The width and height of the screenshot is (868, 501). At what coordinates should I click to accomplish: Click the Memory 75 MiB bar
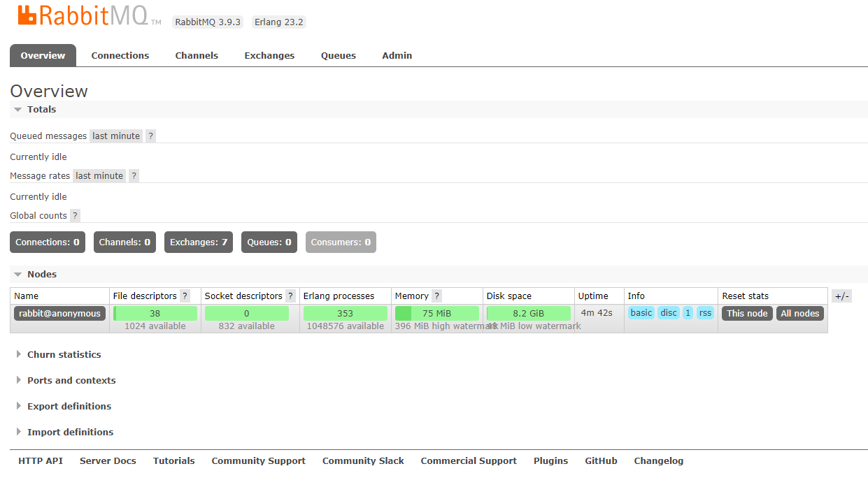(437, 314)
